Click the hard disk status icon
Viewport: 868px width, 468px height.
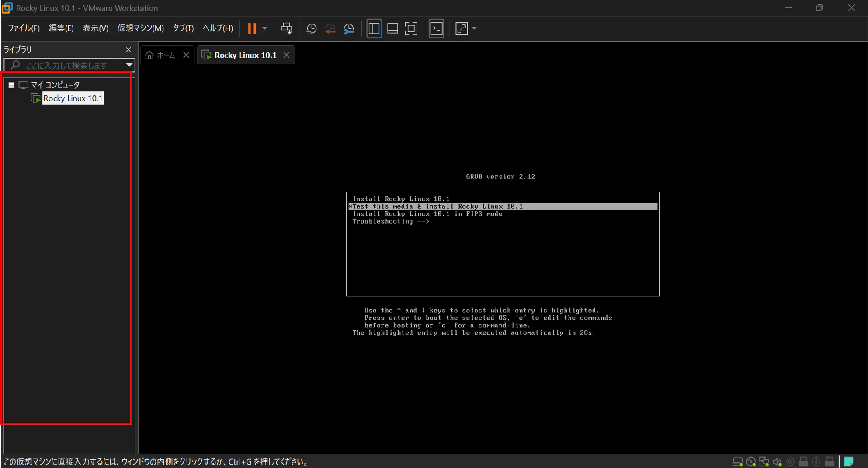738,461
